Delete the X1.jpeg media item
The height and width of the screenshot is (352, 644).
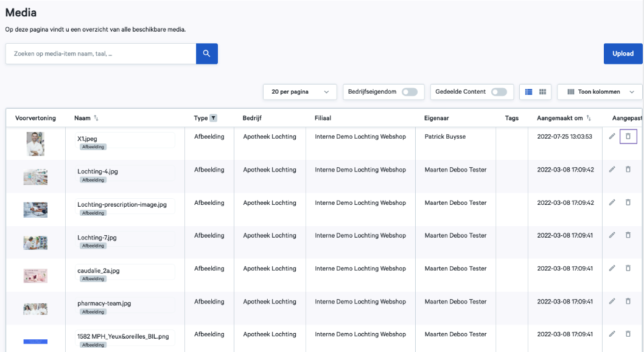(x=628, y=136)
